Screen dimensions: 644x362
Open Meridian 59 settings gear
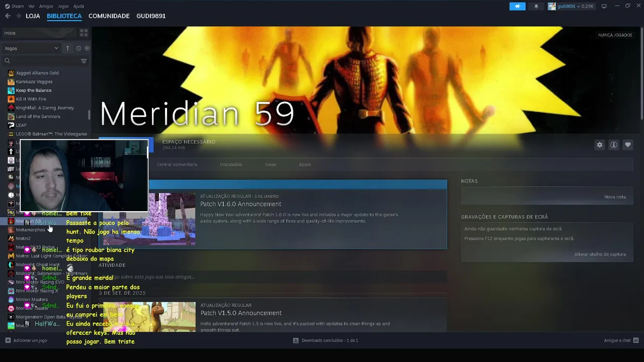[x=600, y=145]
